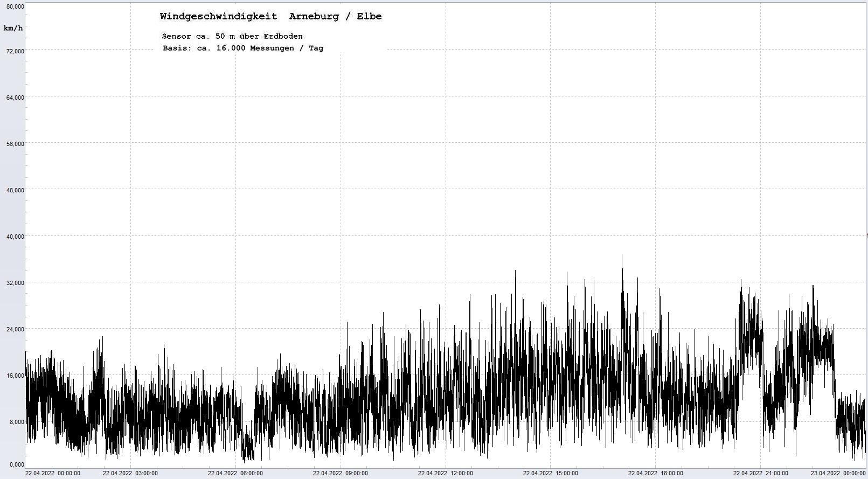
Task: Select the 0,000 y-axis origin label
Action: click(x=16, y=464)
